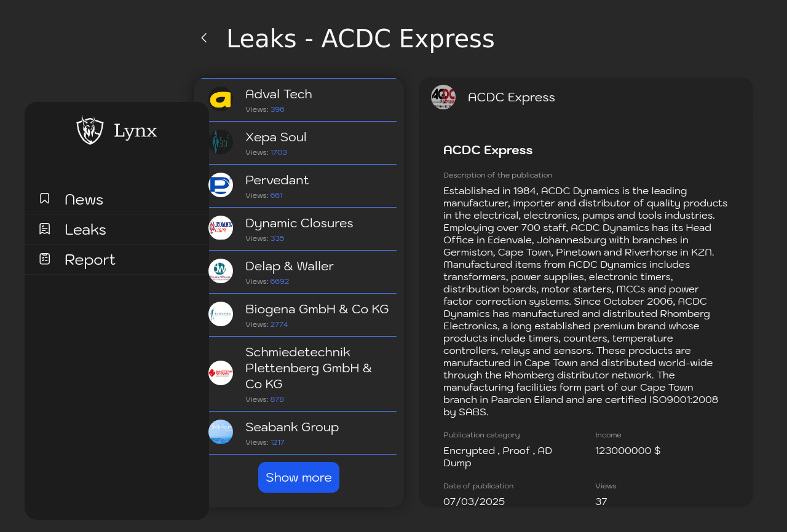The height and width of the screenshot is (532, 787).
Task: Open Schmiedetechnik Plettenberg GmbH & Co KG entry
Action: 299,374
